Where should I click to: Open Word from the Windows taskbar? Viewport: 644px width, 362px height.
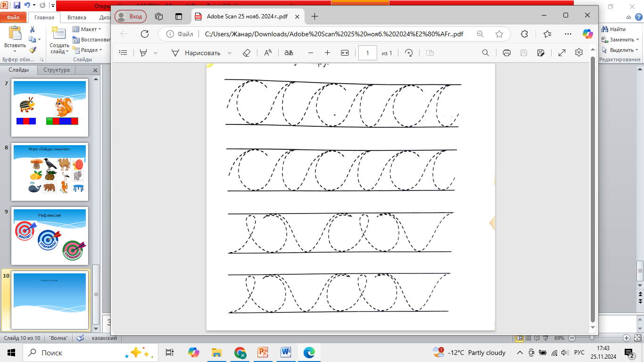click(x=286, y=353)
